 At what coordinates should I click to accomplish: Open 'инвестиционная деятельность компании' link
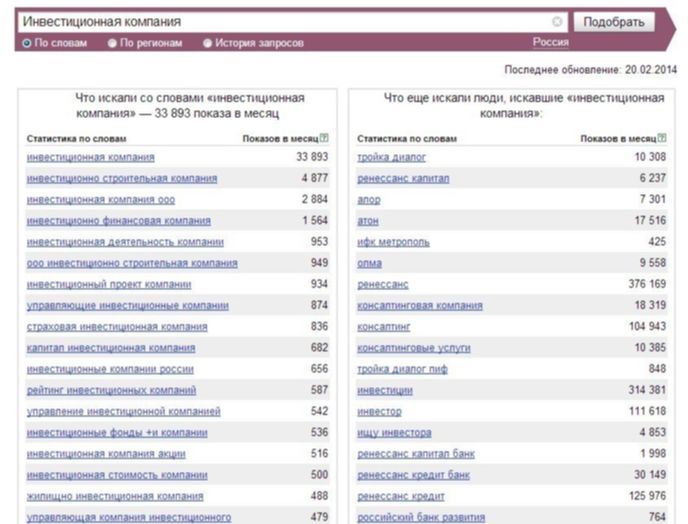point(125,242)
